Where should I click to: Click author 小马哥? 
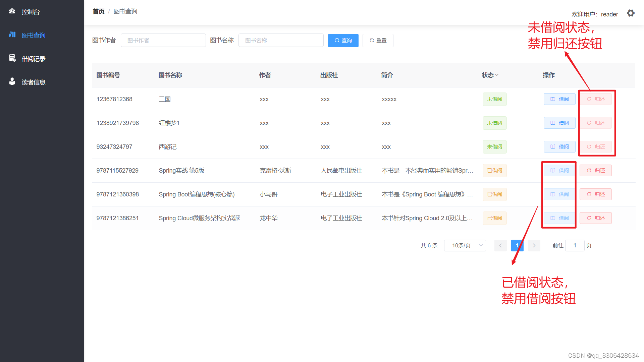click(269, 194)
